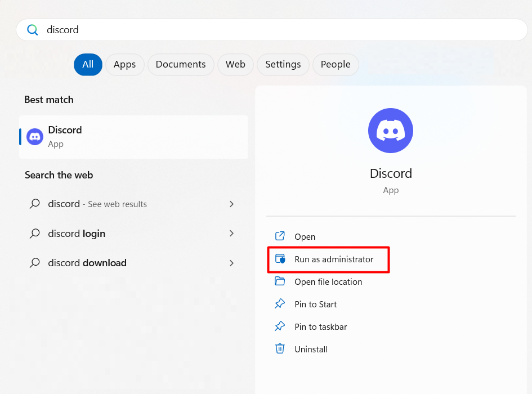532x394 pixels.
Task: Switch to the Settings filter tab
Action: pos(283,65)
